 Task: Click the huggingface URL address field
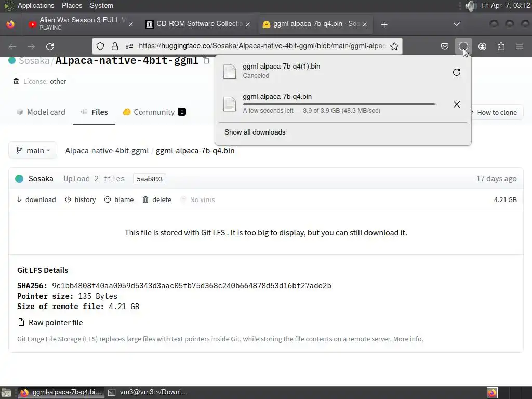click(262, 46)
